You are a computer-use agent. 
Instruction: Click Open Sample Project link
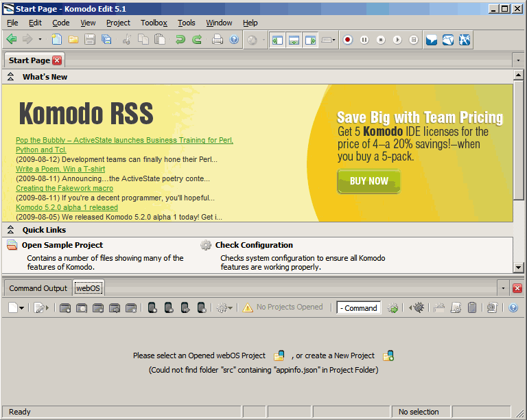coord(62,245)
